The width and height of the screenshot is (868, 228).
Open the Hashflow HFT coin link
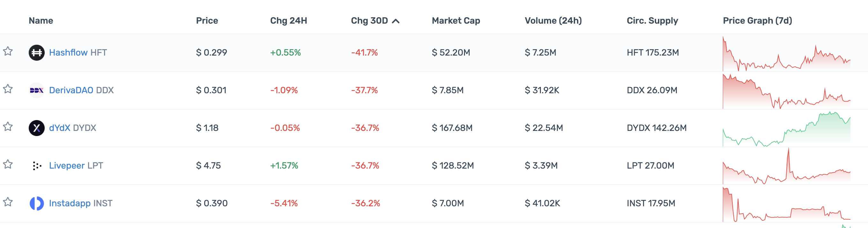(78, 53)
